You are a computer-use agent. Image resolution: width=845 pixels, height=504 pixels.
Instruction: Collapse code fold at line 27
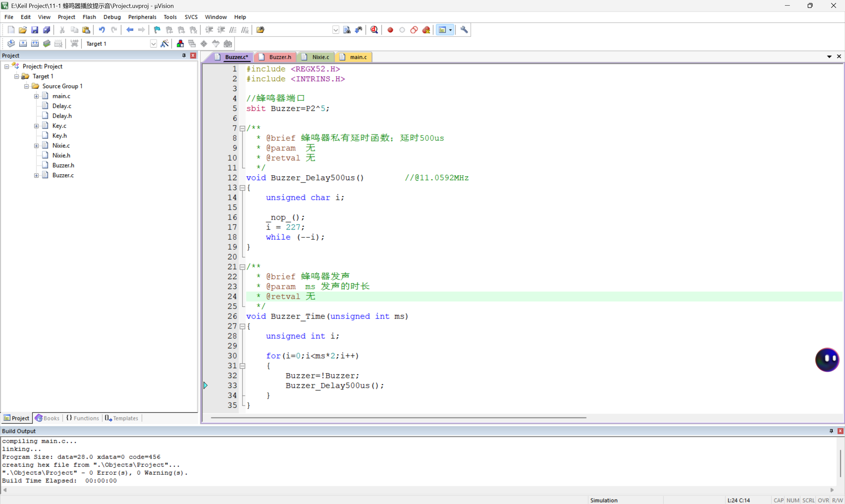(242, 326)
